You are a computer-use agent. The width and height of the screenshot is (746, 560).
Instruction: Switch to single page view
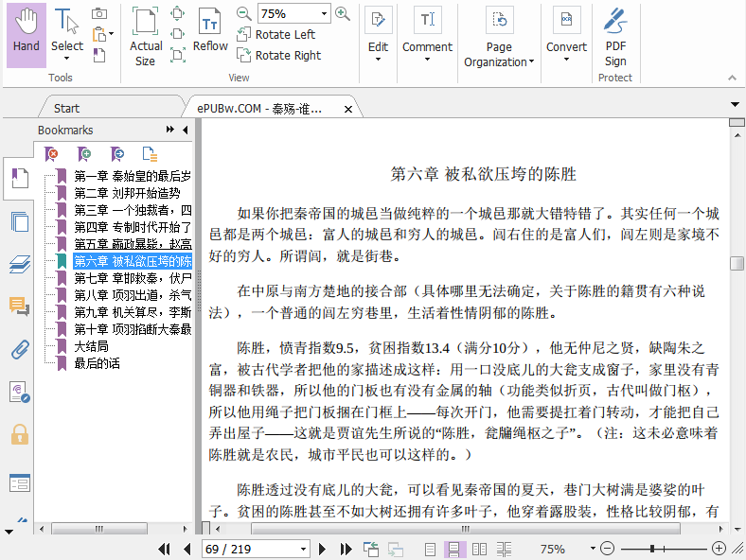430,550
